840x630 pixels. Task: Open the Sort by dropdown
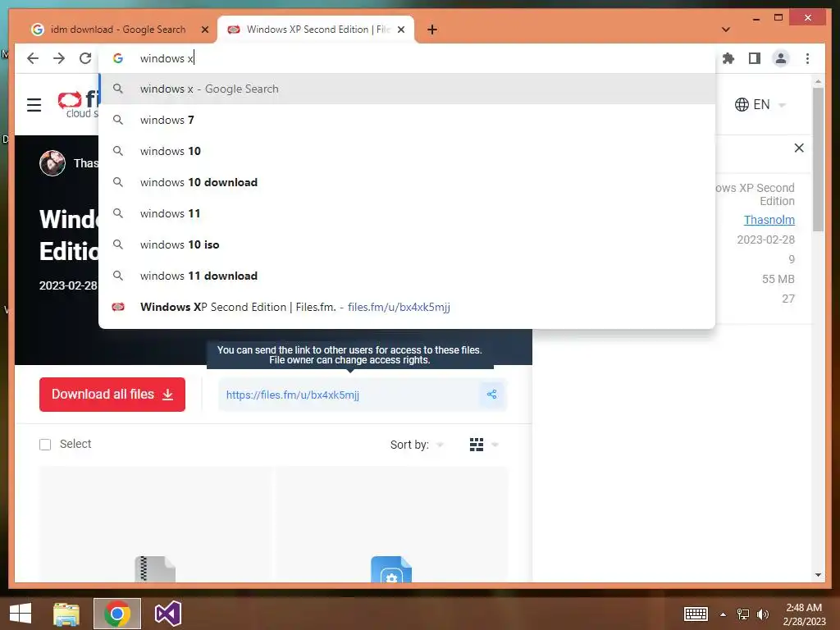click(417, 445)
